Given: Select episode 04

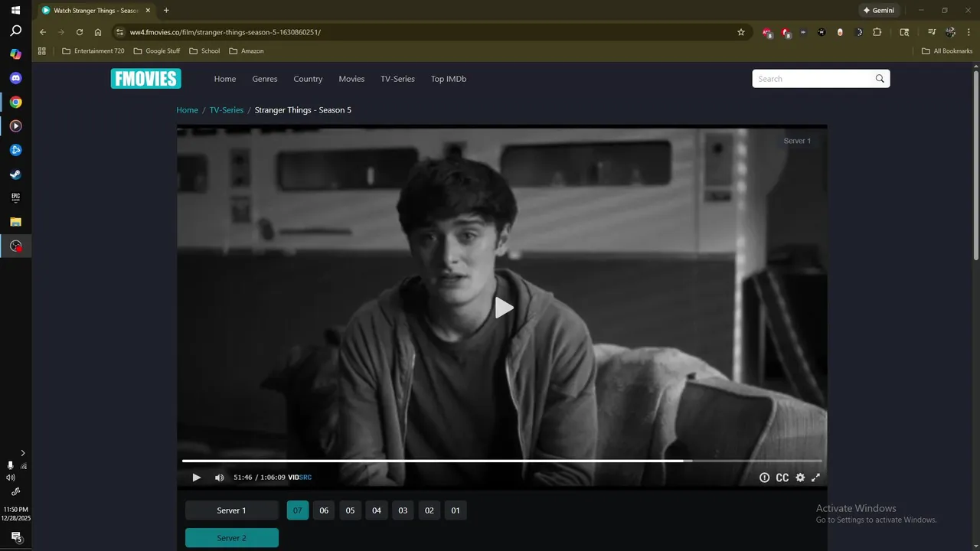Looking at the screenshot, I should tap(377, 510).
